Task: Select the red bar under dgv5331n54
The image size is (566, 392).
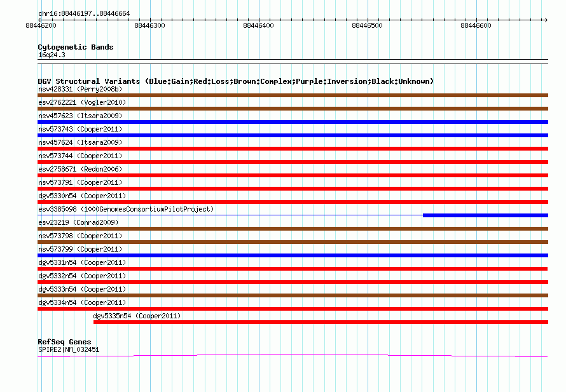Action: point(293,269)
